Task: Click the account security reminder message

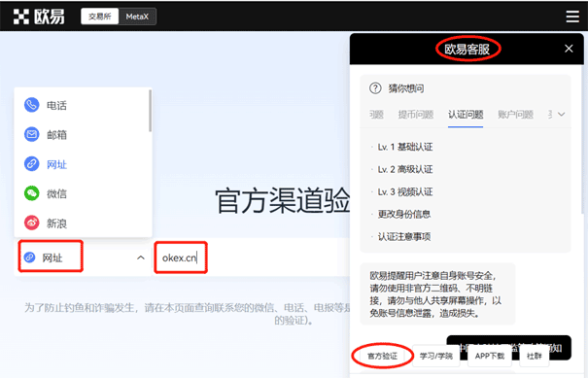Action: (x=437, y=294)
